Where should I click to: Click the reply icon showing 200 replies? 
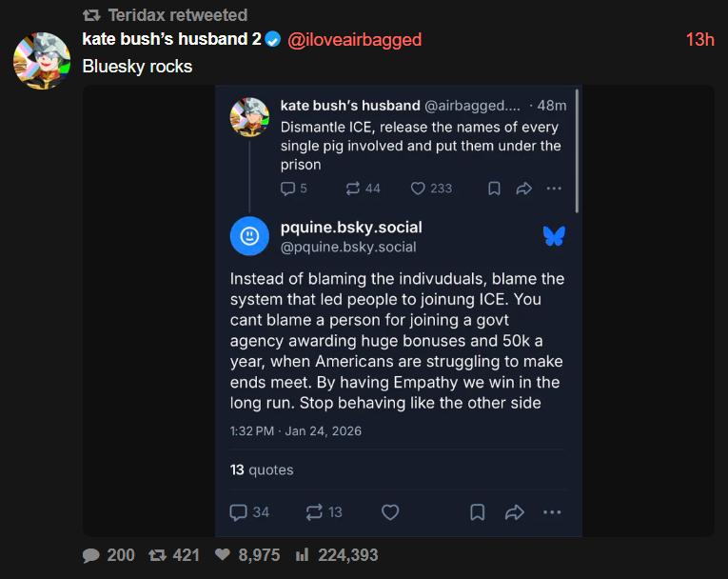click(x=91, y=554)
